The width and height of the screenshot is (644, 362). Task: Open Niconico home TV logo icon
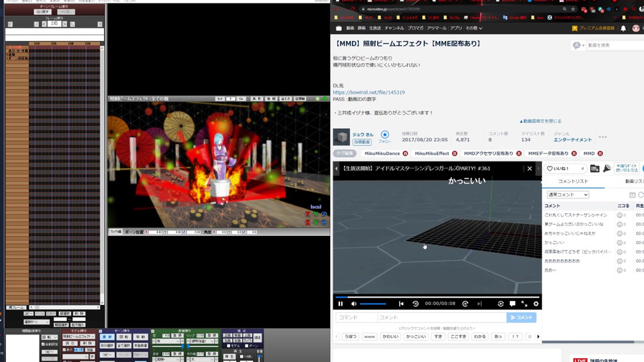[339, 28]
